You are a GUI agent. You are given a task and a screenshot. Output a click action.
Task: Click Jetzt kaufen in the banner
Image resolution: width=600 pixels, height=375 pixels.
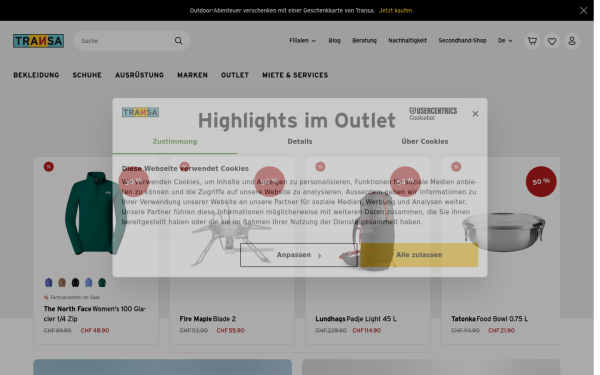395,10
